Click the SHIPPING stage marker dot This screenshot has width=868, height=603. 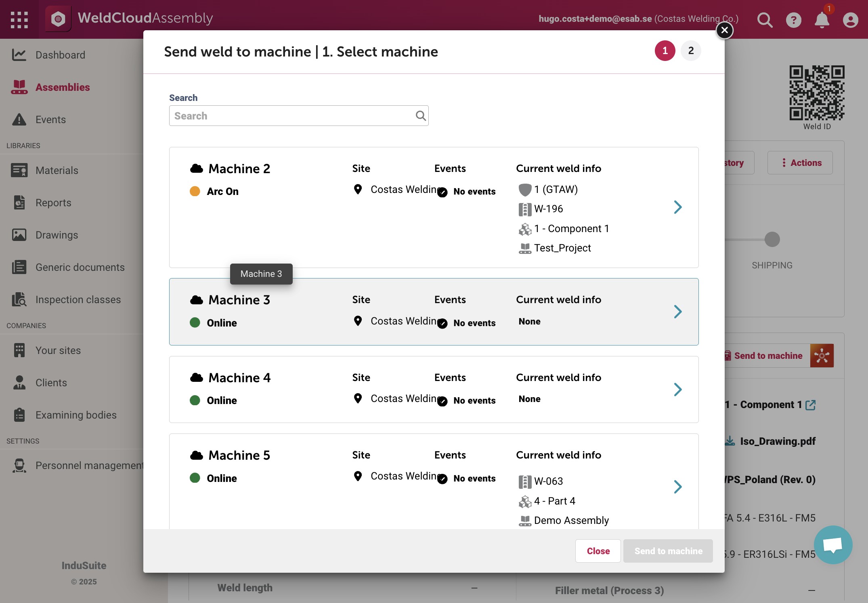(x=772, y=239)
